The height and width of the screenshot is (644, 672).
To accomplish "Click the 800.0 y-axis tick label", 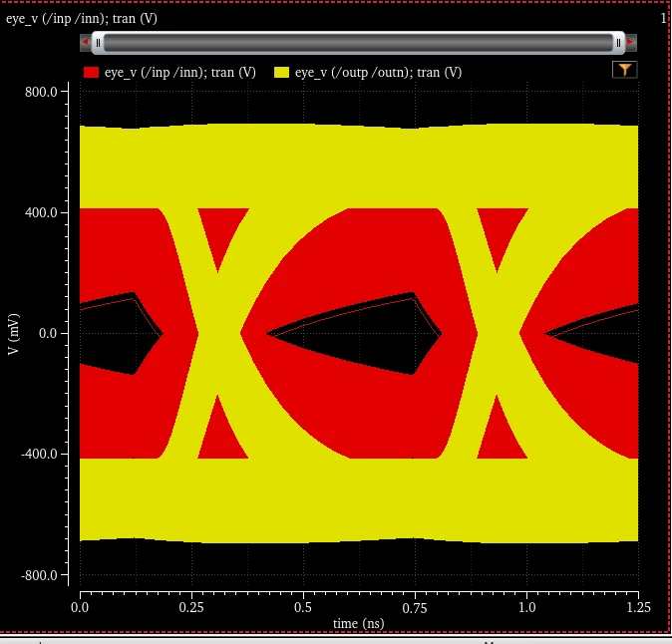I will click(41, 92).
